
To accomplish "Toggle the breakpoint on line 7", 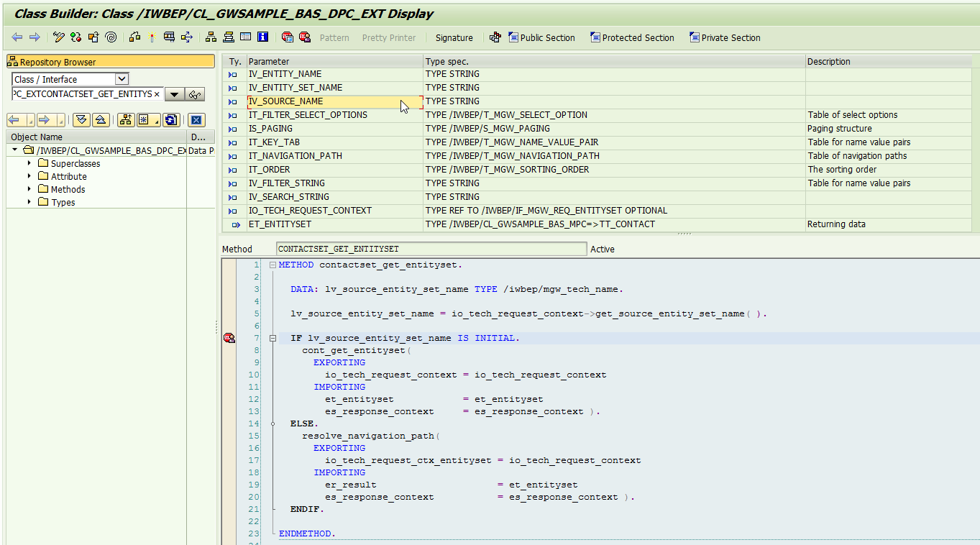I will pos(229,338).
